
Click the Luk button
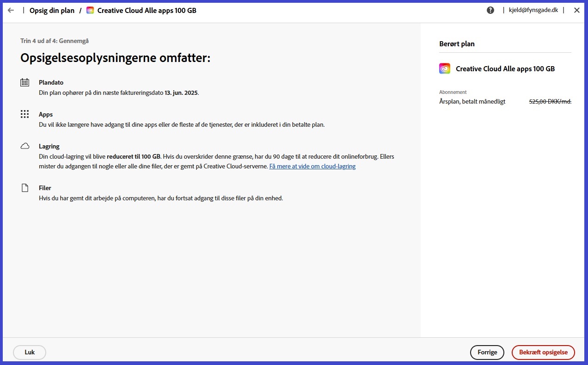pos(30,352)
